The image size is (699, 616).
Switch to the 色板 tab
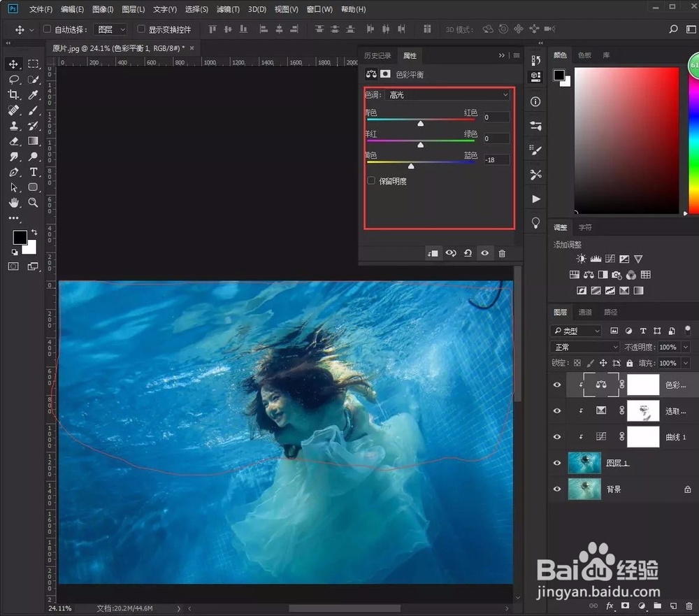coord(584,55)
